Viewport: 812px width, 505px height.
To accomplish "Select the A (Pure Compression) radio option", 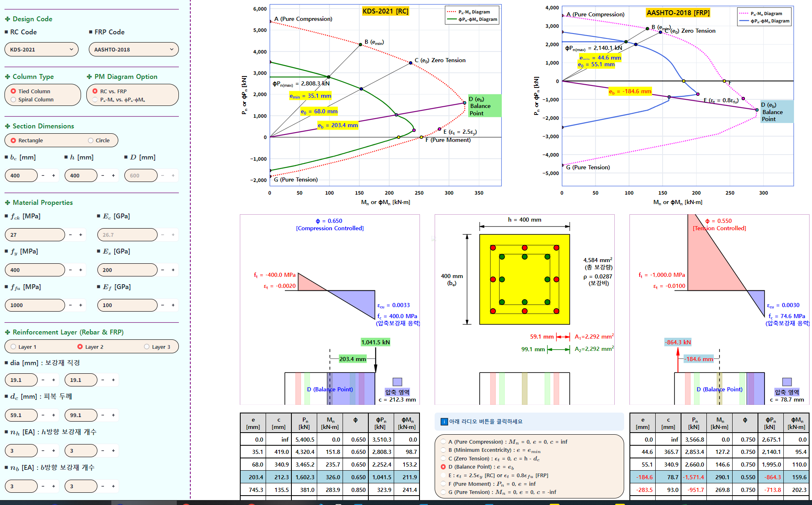I will pos(443,442).
